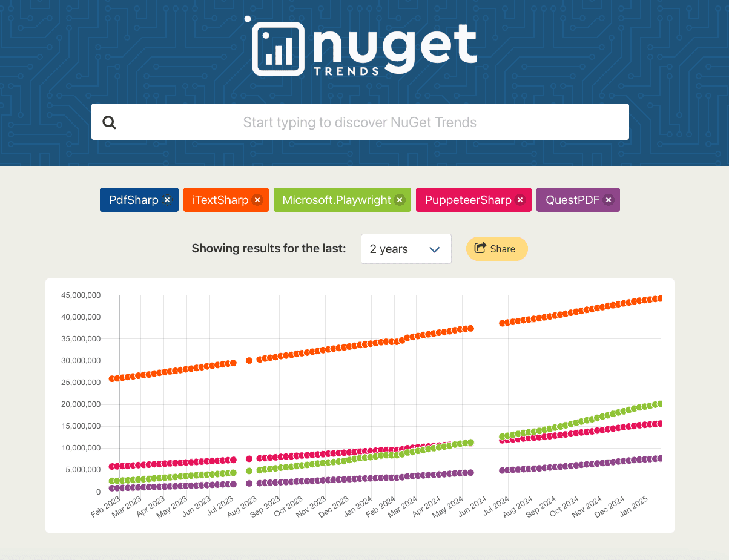Click inside the search input field
Viewport: 729px width, 560px height.
(360, 122)
